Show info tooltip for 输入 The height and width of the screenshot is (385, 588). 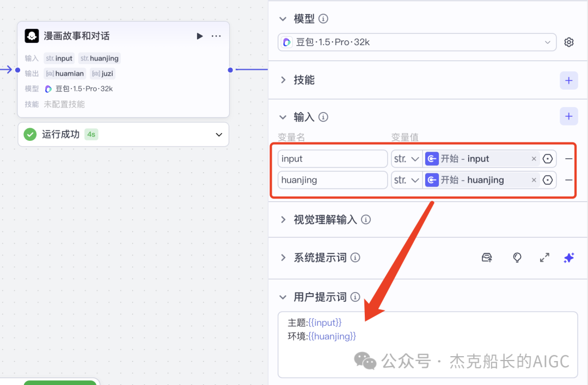323,117
